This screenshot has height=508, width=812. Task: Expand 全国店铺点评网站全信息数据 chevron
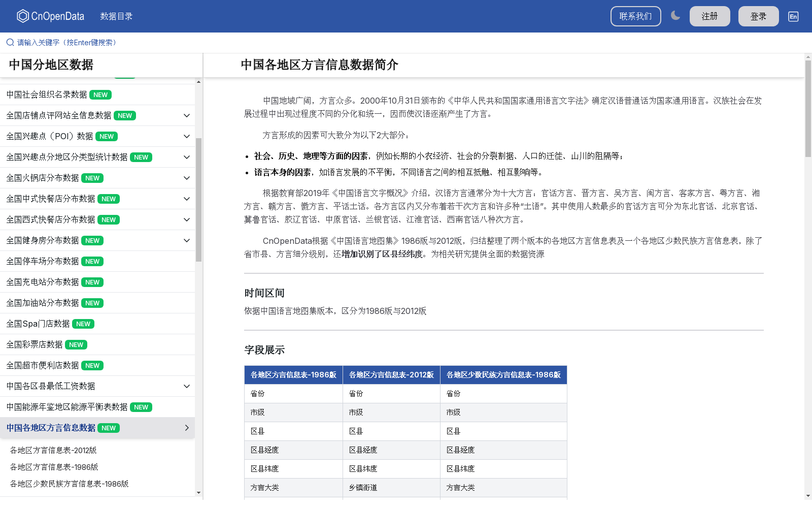pos(187,115)
